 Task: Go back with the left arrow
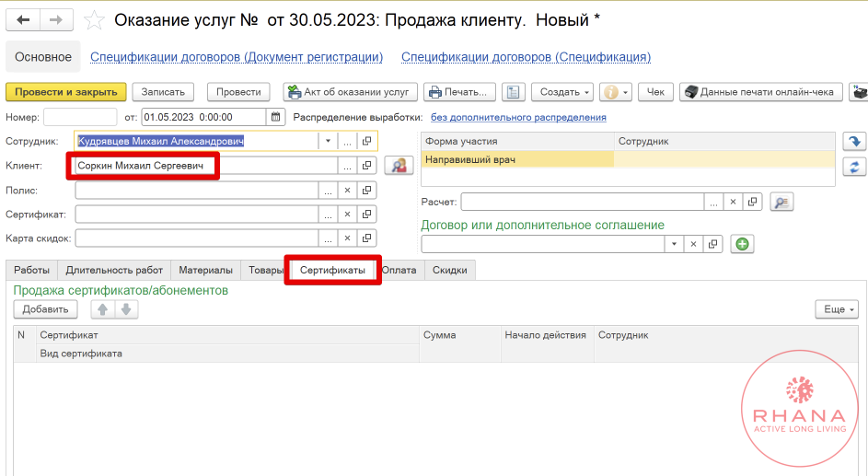23,20
